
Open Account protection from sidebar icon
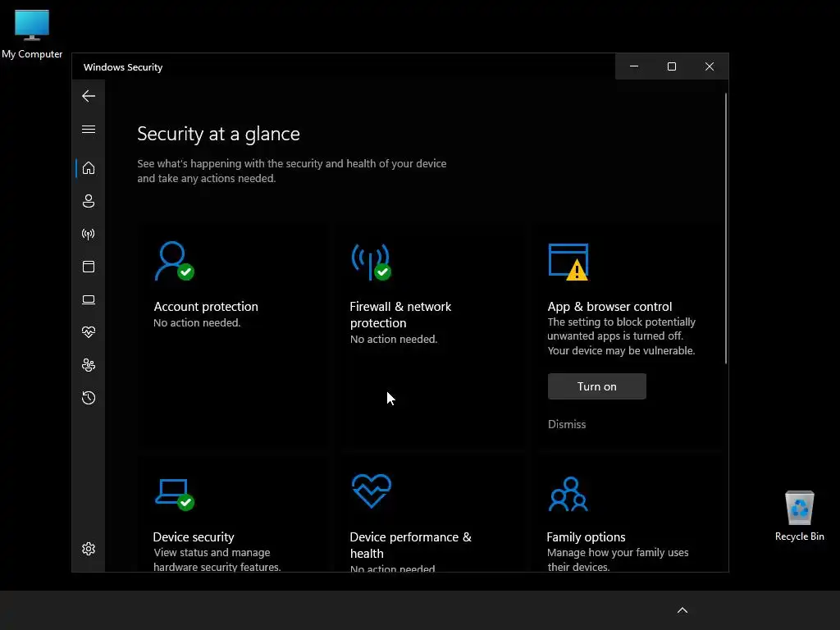(89, 201)
